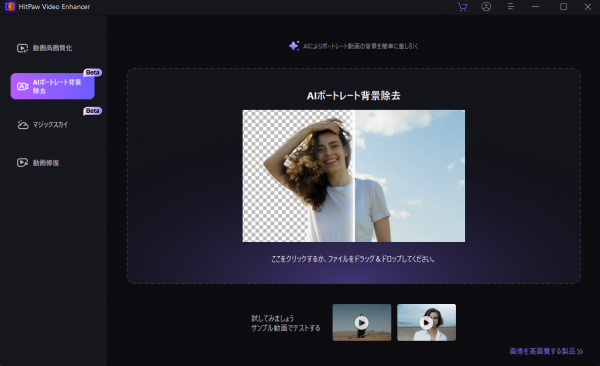Click the AIポートレート背景除去 heading
The image size is (600, 366).
[354, 96]
